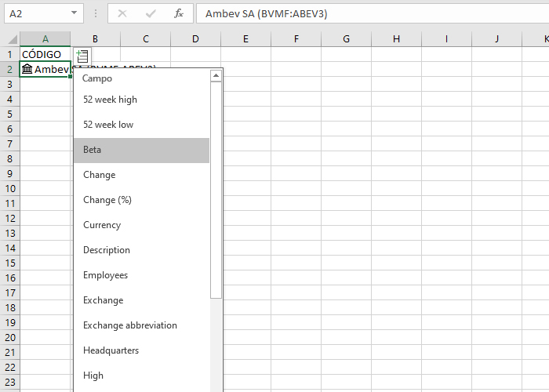Select the Change field
Image resolution: width=549 pixels, height=392 pixels.
(x=141, y=175)
